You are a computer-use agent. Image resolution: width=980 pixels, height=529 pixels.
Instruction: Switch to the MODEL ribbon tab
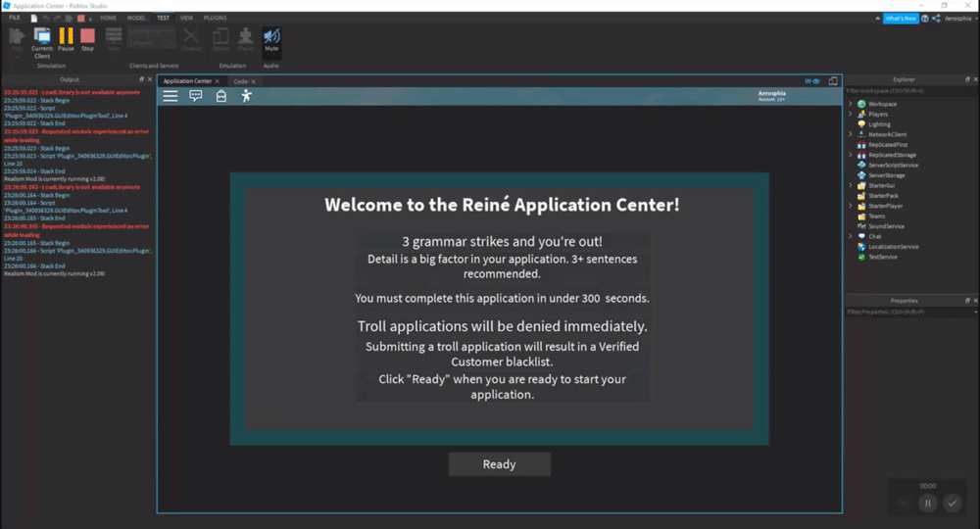click(x=136, y=18)
